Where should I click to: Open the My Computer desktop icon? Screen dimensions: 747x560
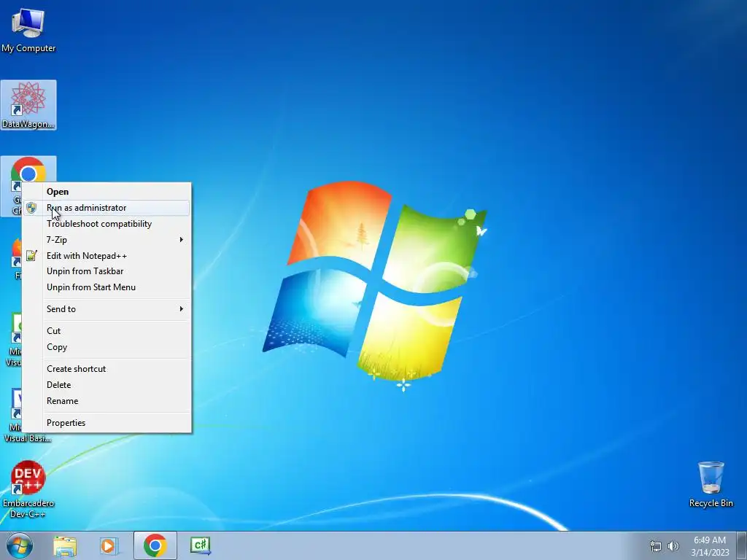28,30
